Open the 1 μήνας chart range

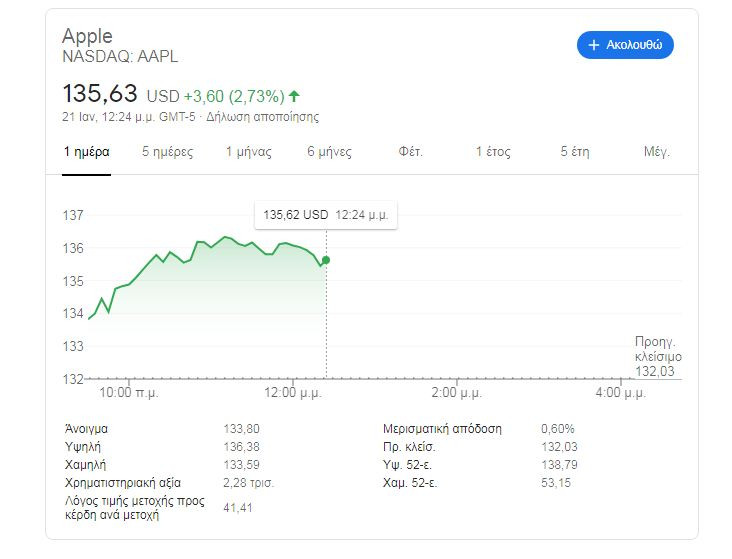pos(249,152)
